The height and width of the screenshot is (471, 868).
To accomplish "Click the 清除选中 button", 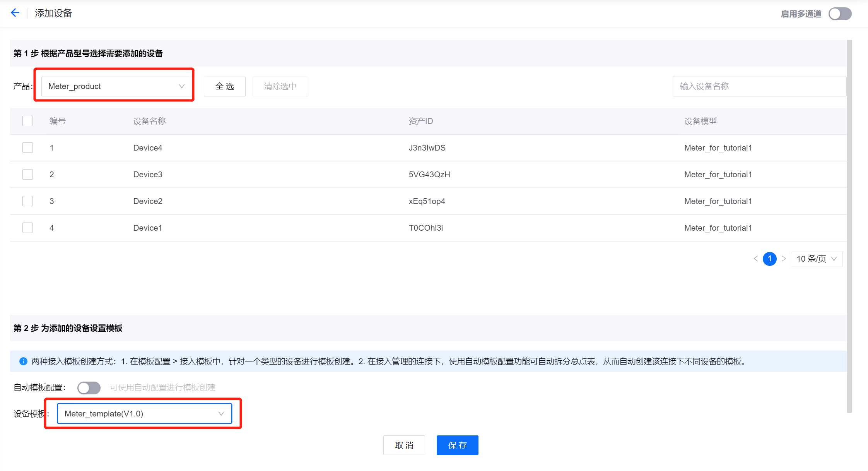I will click(x=280, y=86).
